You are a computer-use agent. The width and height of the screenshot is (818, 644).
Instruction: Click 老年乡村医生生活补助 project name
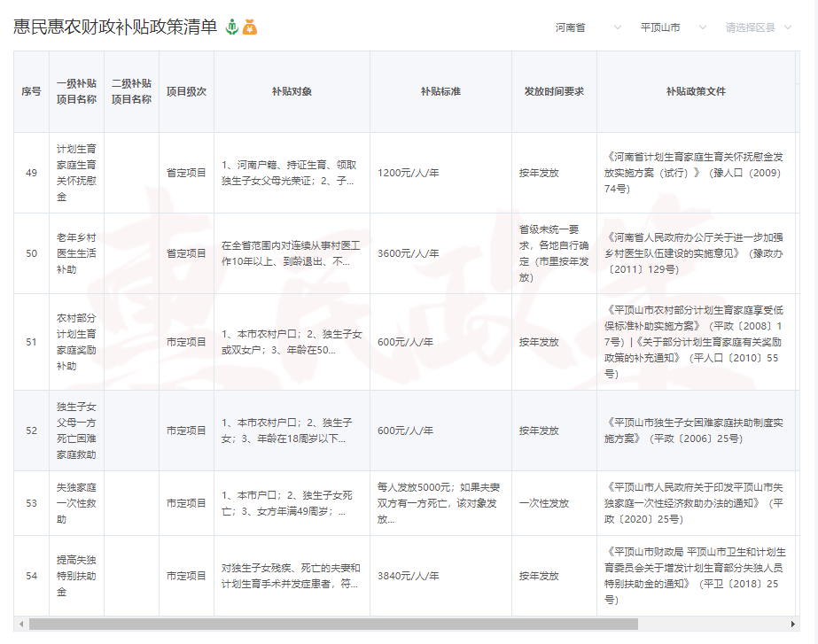click(77, 253)
